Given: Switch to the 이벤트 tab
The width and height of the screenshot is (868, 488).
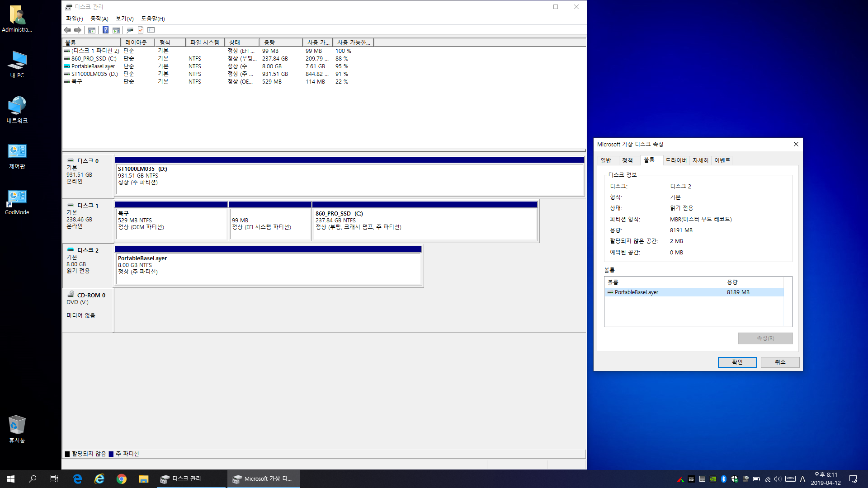Looking at the screenshot, I should coord(722,160).
